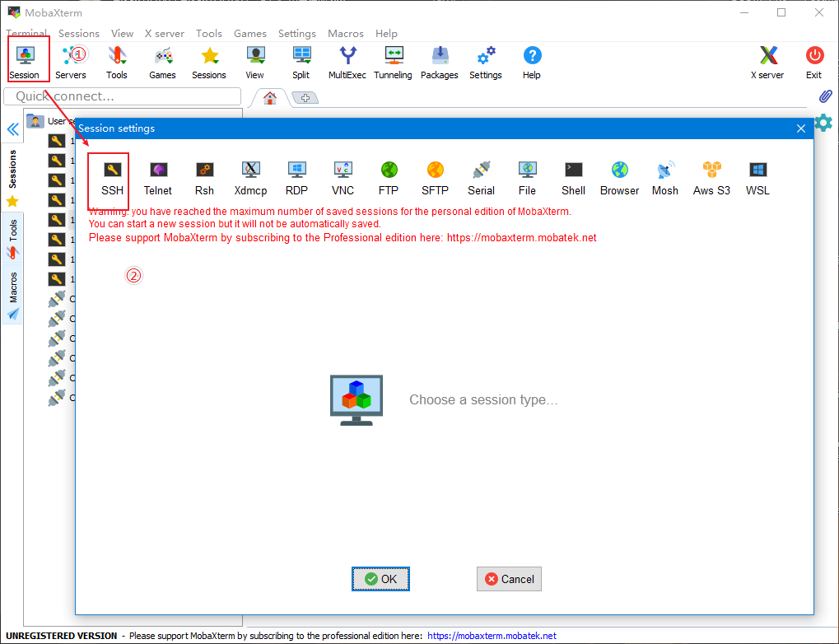
Task: Click the Exit power icon
Action: click(814, 62)
